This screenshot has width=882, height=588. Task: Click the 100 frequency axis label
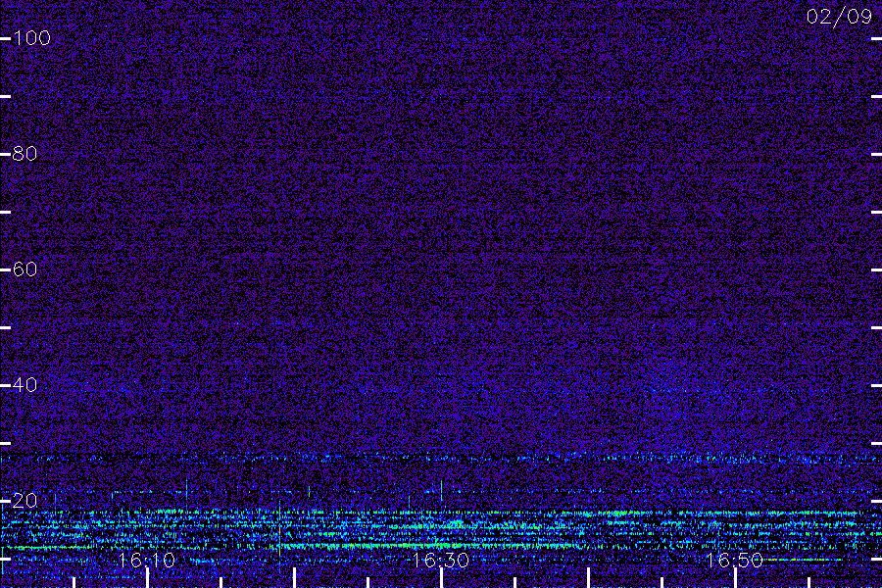pos(32,37)
